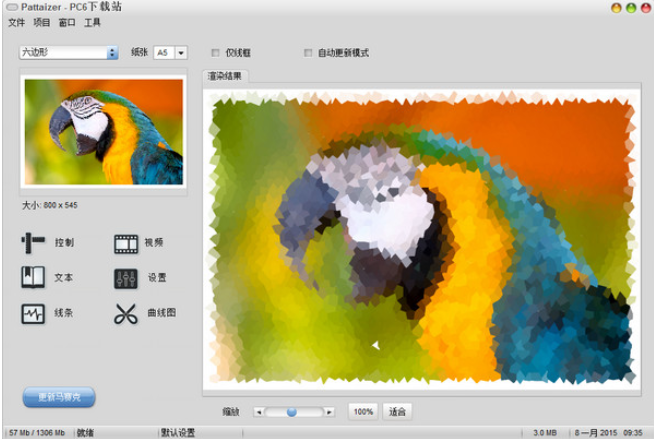Viewport: 654px width, 439px height.
Task: Click the zoom slider handle
Action: (292, 411)
